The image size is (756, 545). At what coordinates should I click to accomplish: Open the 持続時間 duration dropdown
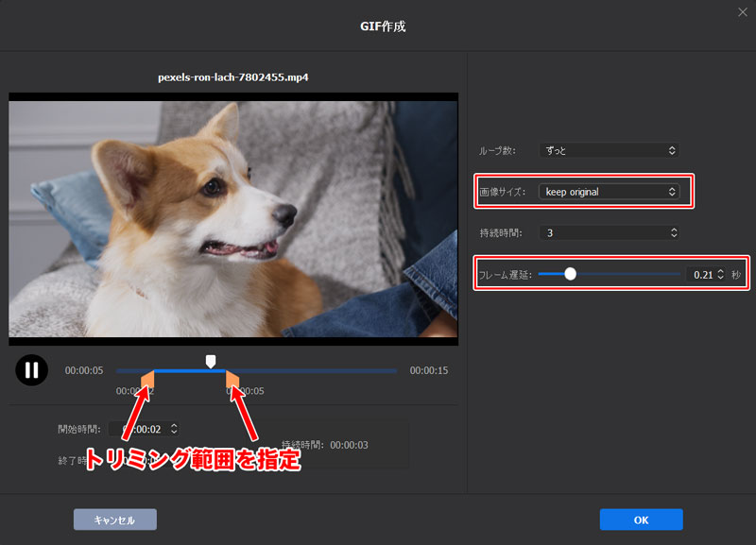(609, 232)
